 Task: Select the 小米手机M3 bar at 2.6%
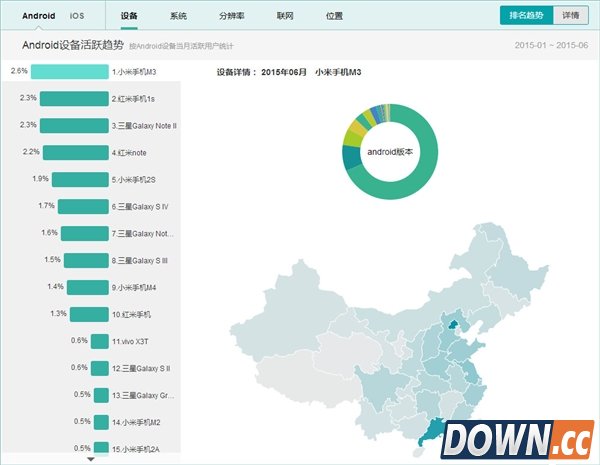point(69,72)
